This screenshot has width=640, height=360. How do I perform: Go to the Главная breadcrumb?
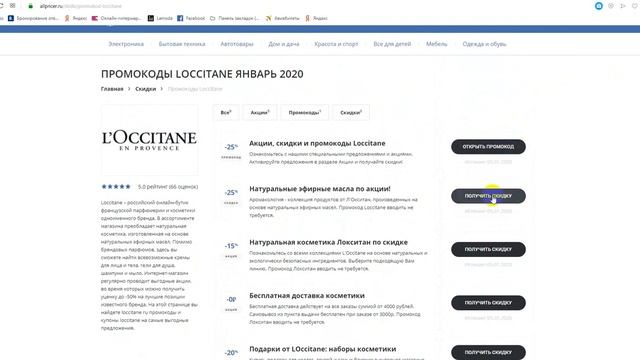tap(112, 89)
